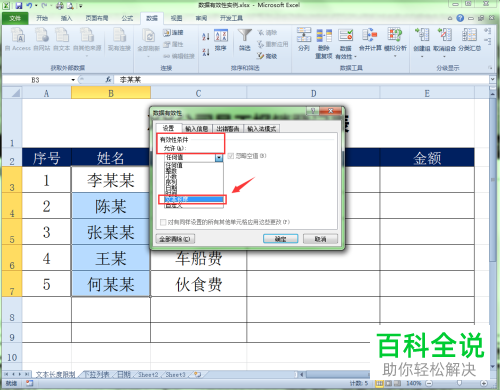
Task: Click the Sort ascending A-Z icon
Action: pos(206,36)
